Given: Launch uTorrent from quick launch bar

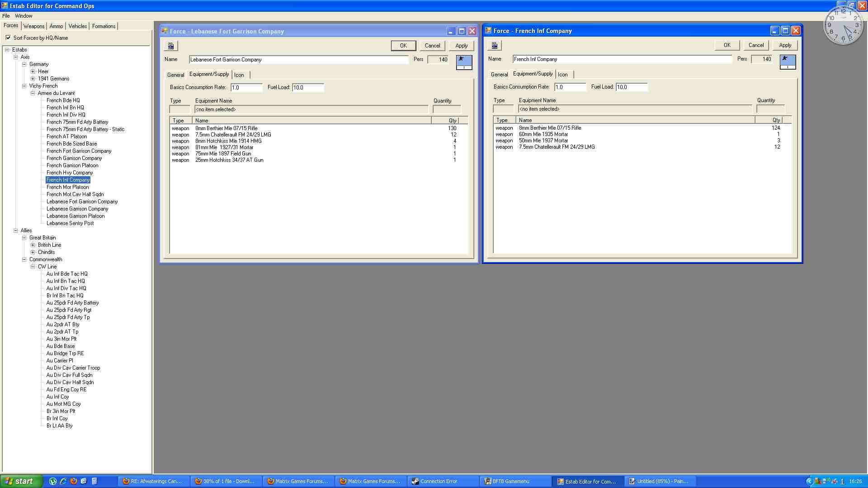Looking at the screenshot, I should (x=53, y=481).
